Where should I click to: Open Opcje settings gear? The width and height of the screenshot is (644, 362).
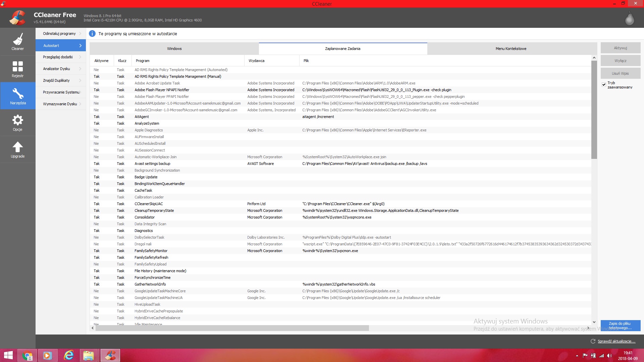pyautogui.click(x=17, y=123)
